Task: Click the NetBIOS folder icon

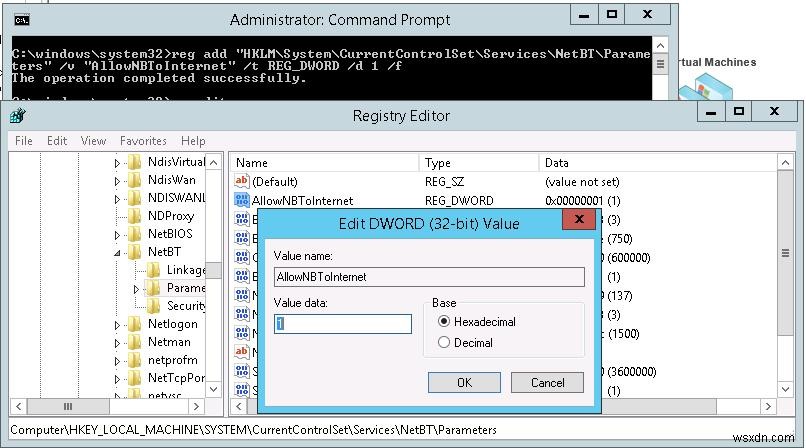Action: [x=135, y=234]
